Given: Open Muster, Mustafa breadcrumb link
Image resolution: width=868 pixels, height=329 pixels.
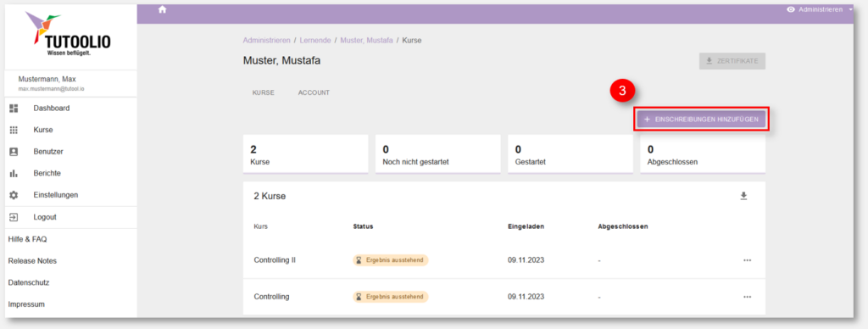Looking at the screenshot, I should click(366, 41).
